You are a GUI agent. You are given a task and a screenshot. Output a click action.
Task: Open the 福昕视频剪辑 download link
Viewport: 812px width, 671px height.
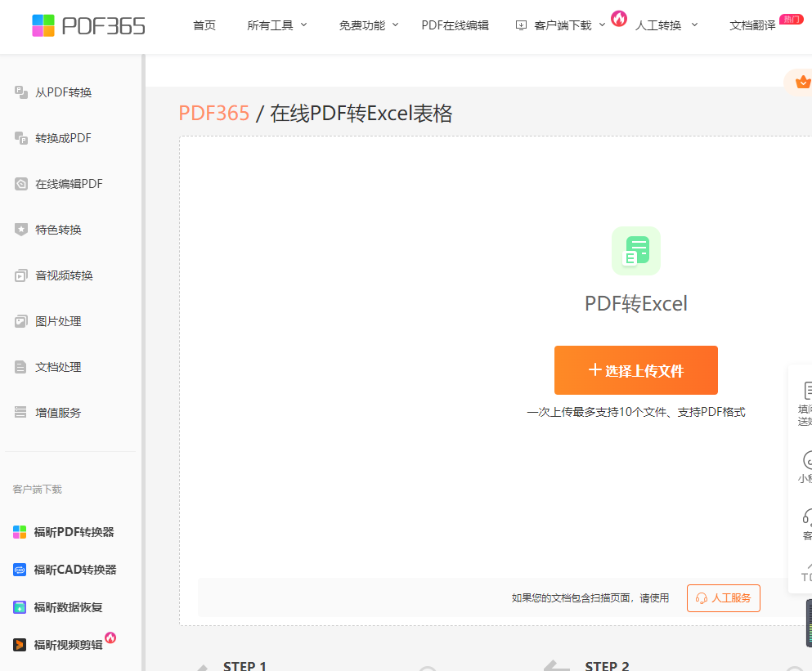pos(69,645)
